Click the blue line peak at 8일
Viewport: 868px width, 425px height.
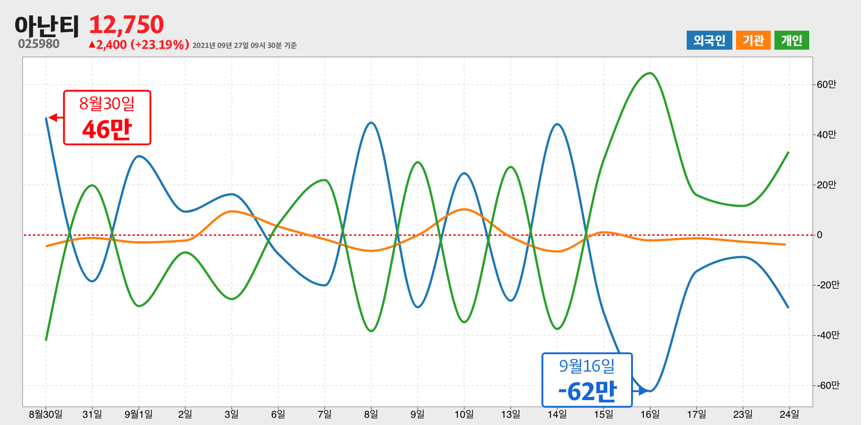click(371, 123)
